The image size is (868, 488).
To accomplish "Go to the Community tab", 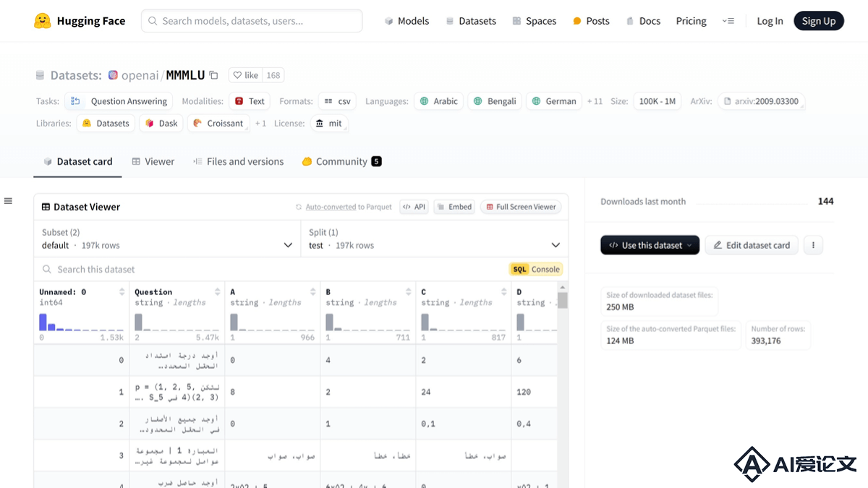I will [x=341, y=162].
